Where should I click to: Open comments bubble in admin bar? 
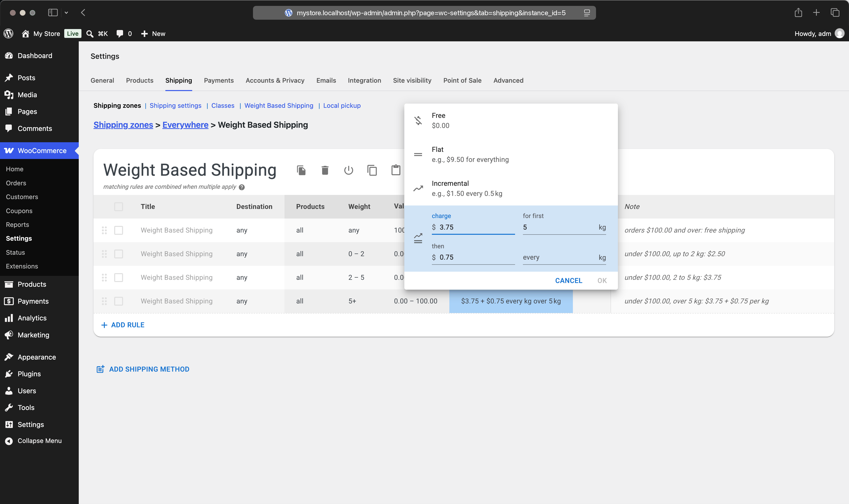click(120, 34)
